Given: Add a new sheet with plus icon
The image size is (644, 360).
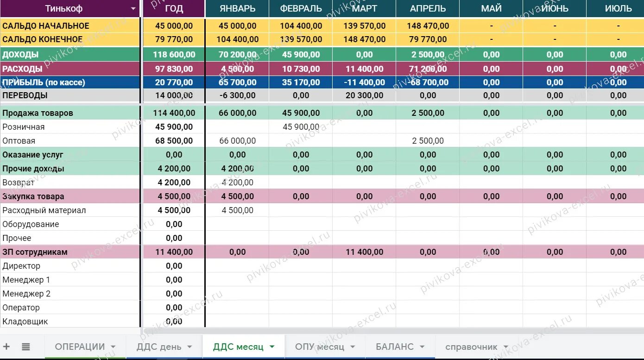Looking at the screenshot, I should 6,347.
